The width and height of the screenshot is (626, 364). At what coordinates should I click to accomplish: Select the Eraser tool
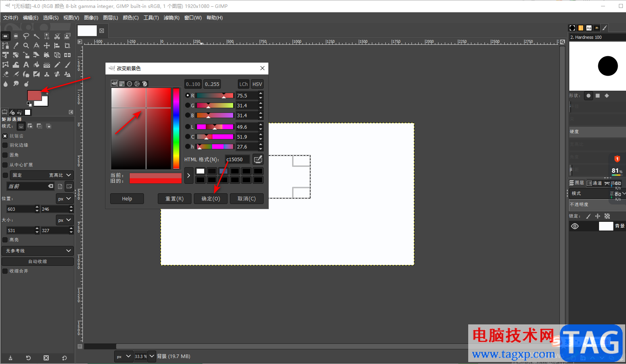pyautogui.click(x=6, y=74)
